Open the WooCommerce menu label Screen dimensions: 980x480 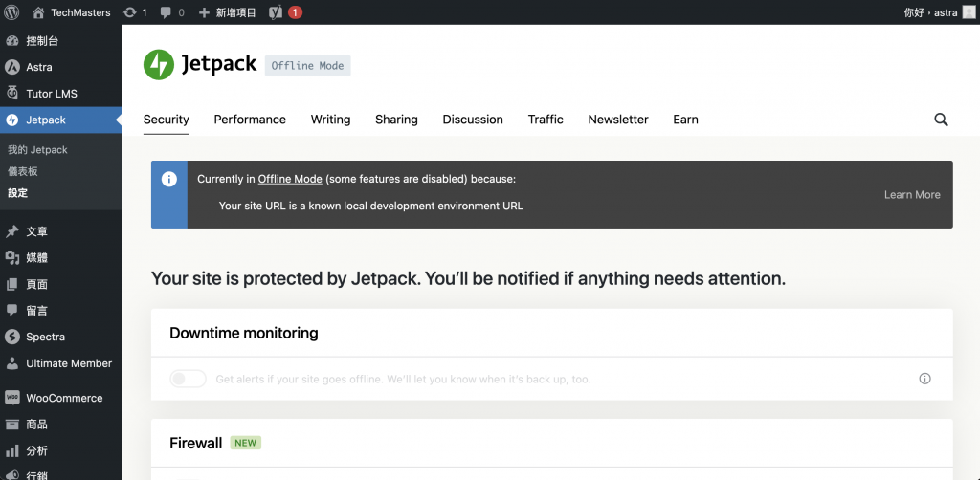tap(64, 398)
